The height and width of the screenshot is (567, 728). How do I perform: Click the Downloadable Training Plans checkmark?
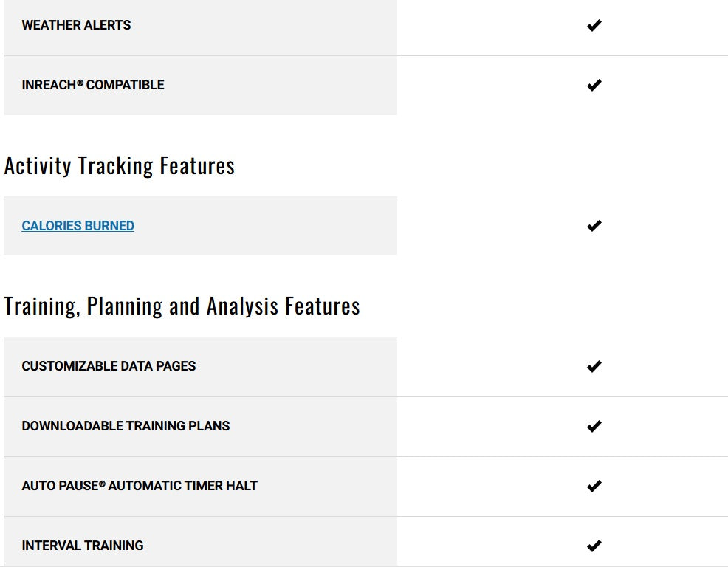[594, 426]
